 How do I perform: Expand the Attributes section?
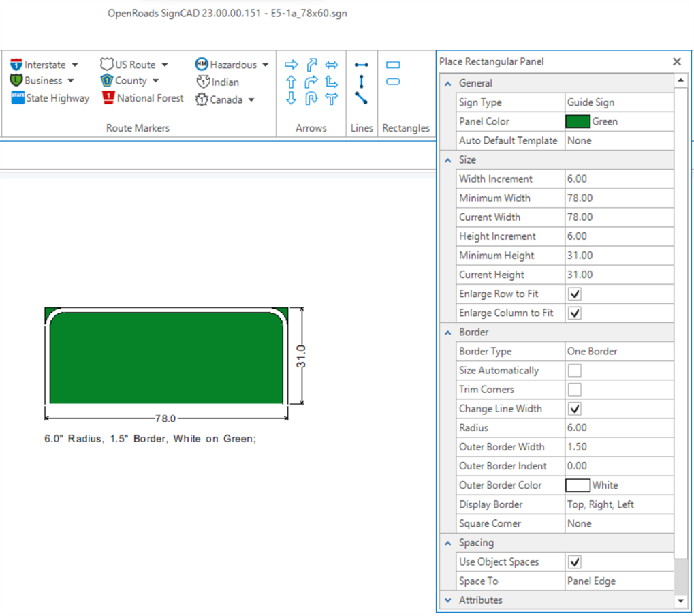(448, 600)
